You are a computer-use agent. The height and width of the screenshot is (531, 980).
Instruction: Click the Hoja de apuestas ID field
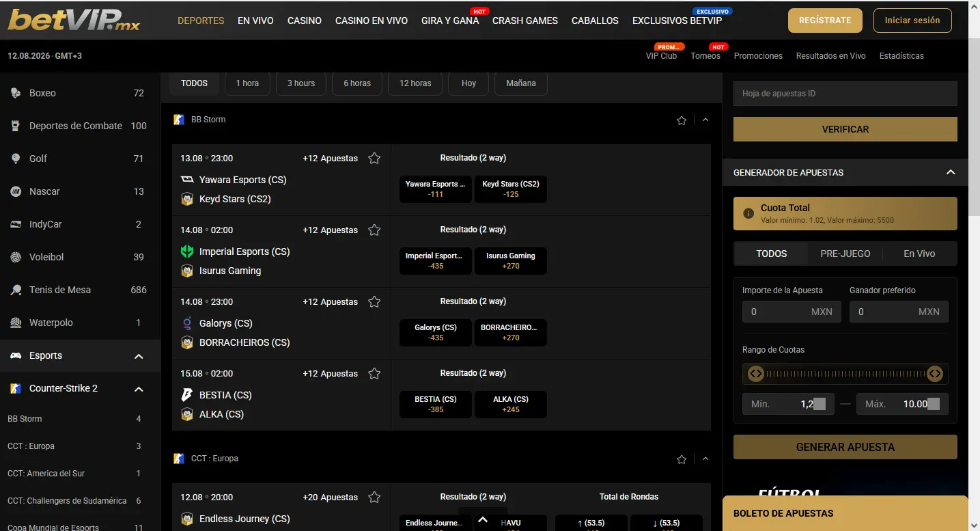click(845, 94)
